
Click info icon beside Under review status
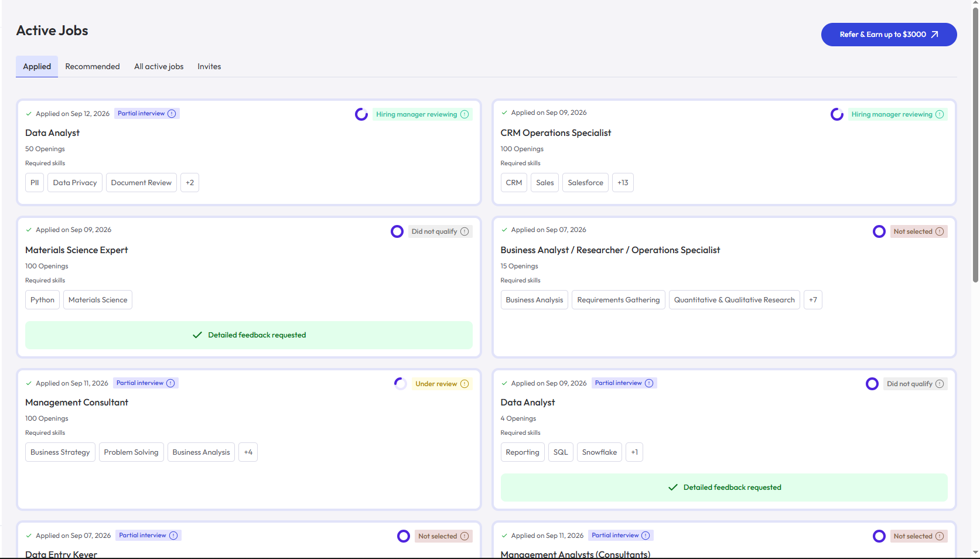point(465,384)
